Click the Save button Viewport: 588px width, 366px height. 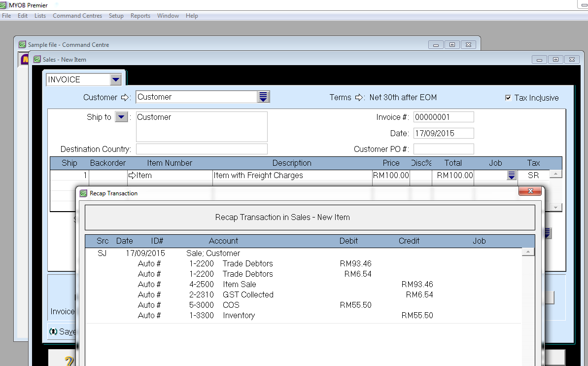65,331
